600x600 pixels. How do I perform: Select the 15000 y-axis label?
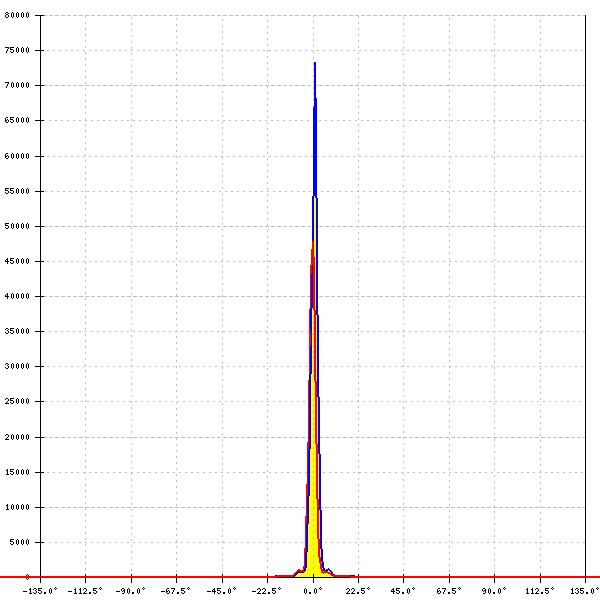pyautogui.click(x=17, y=472)
